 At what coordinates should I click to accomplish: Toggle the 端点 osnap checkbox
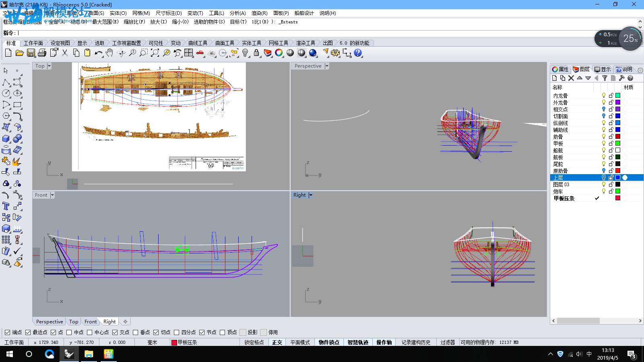coord(7,332)
